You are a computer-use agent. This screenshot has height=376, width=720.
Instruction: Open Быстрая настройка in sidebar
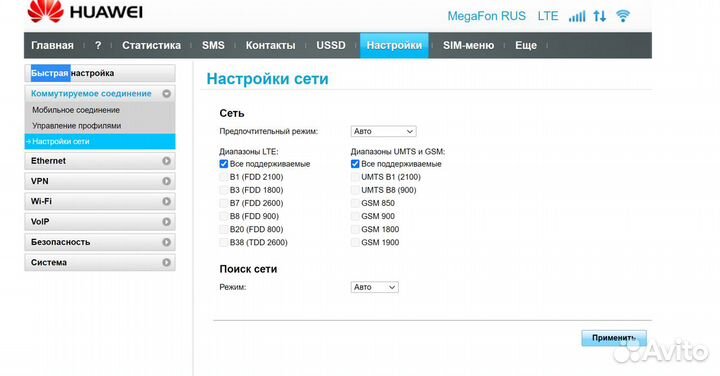coord(100,73)
